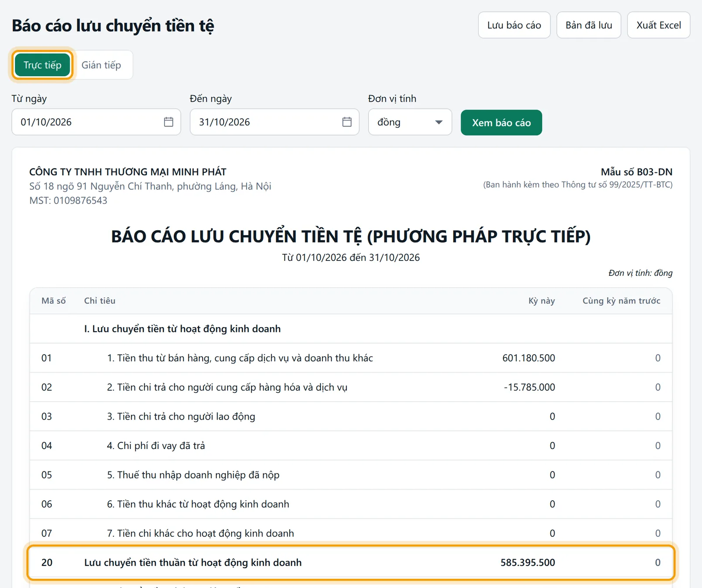Image resolution: width=702 pixels, height=588 pixels.
Task: Select the Kỳ này value 601.180.500
Action: (529, 358)
